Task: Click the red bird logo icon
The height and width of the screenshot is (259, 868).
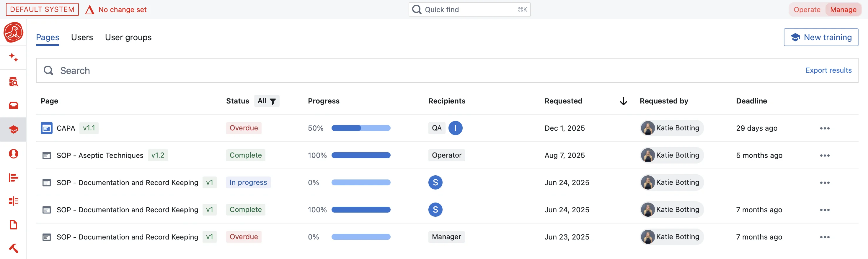Action: tap(14, 33)
